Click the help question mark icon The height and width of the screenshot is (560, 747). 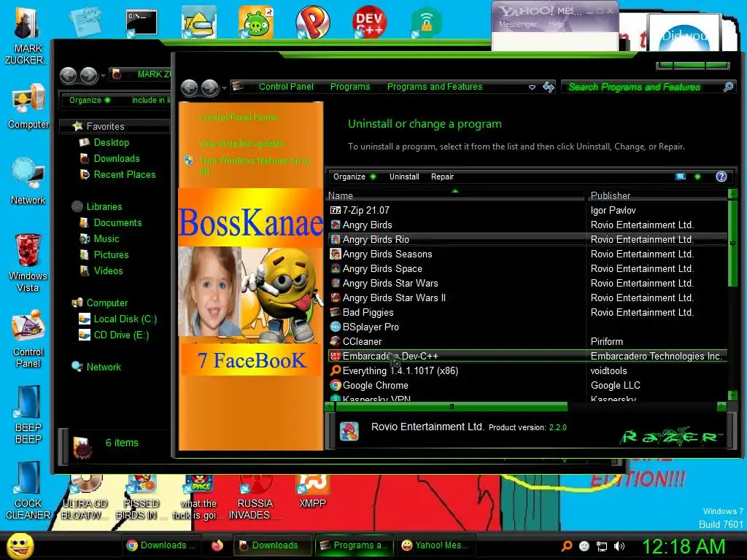click(721, 176)
